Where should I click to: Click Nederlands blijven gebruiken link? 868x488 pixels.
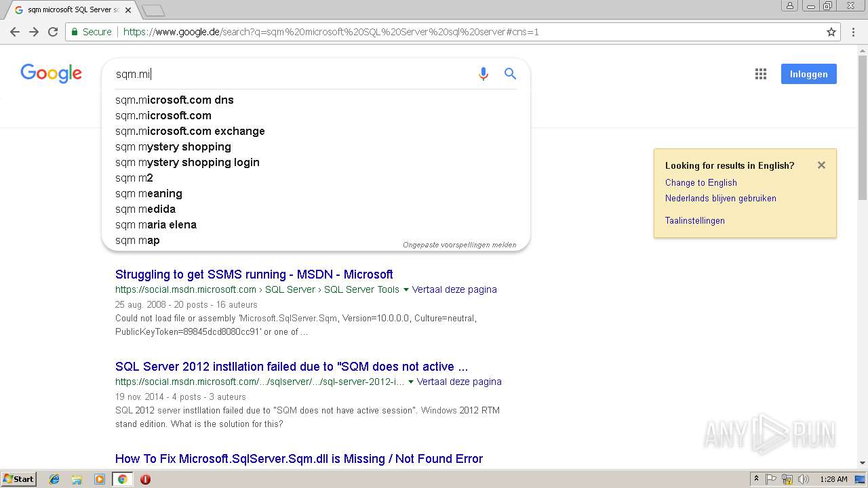coord(720,198)
